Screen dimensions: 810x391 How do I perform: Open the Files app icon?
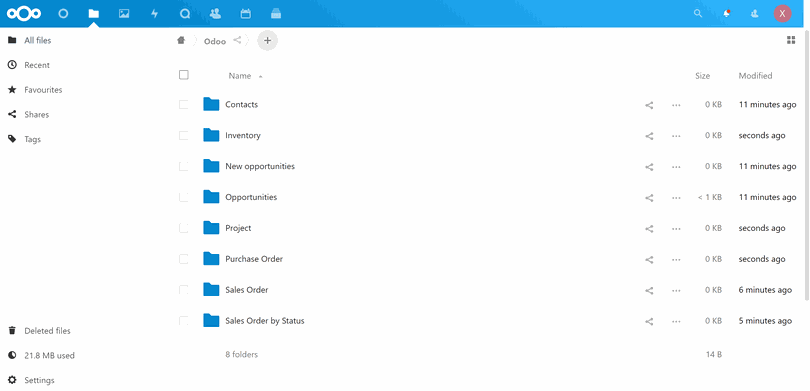tap(94, 14)
